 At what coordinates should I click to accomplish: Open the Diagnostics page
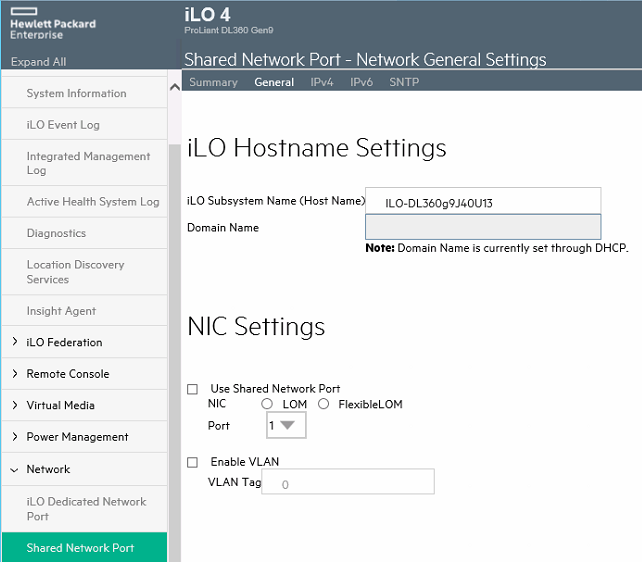(x=84, y=233)
